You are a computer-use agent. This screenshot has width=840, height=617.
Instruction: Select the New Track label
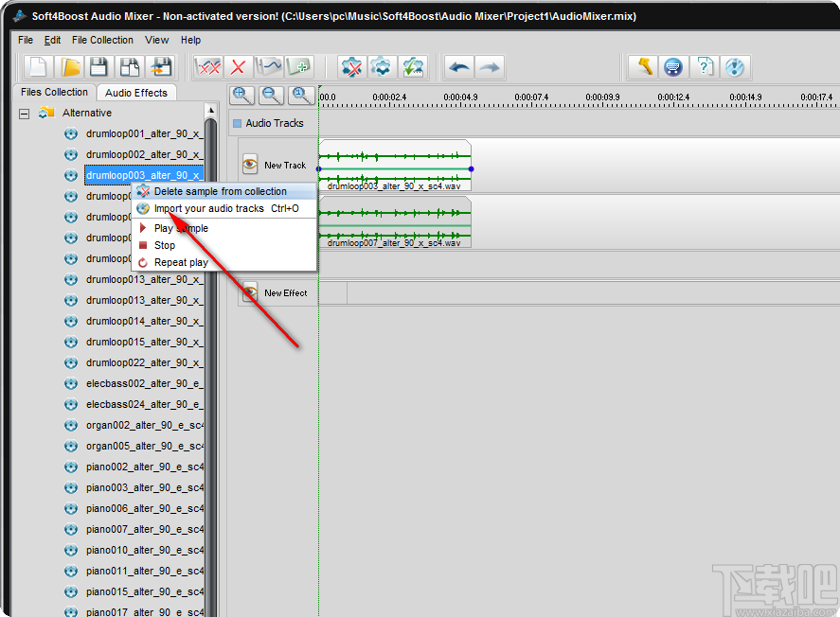click(x=285, y=166)
